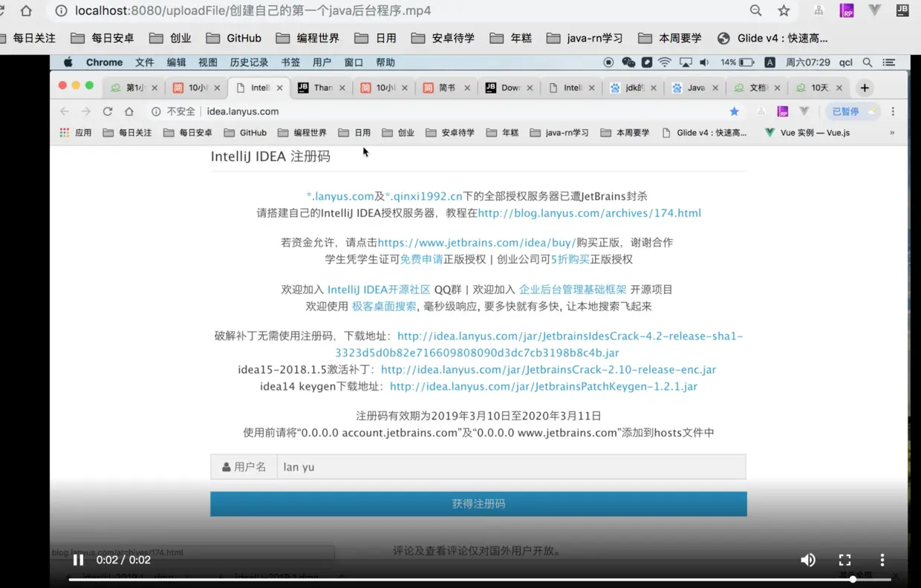The width and height of the screenshot is (921, 588).
Task: Click the Vue devtools extension in outer toolbar
Action: [875, 10]
